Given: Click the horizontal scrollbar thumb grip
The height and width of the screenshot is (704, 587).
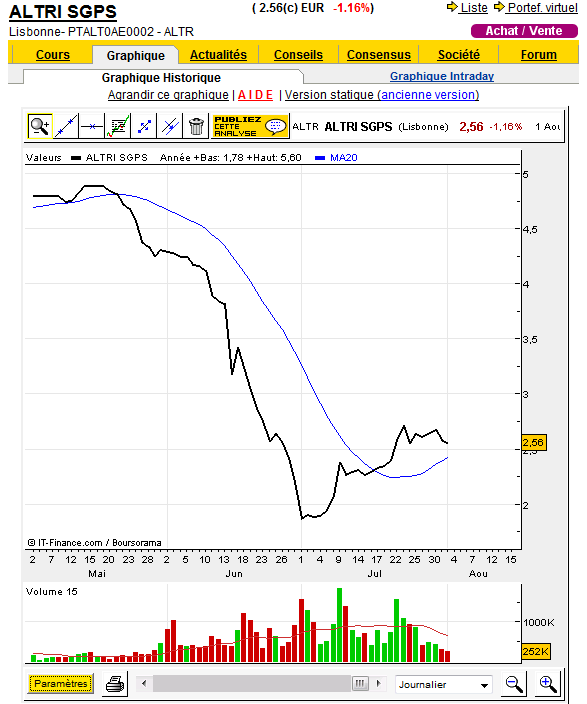Looking at the screenshot, I should click(x=360, y=684).
